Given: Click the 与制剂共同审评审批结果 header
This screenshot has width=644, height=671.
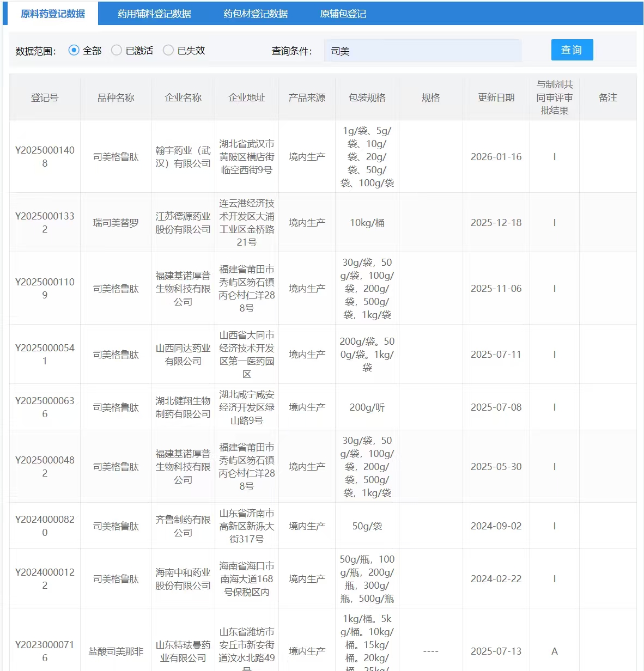Looking at the screenshot, I should [555, 97].
